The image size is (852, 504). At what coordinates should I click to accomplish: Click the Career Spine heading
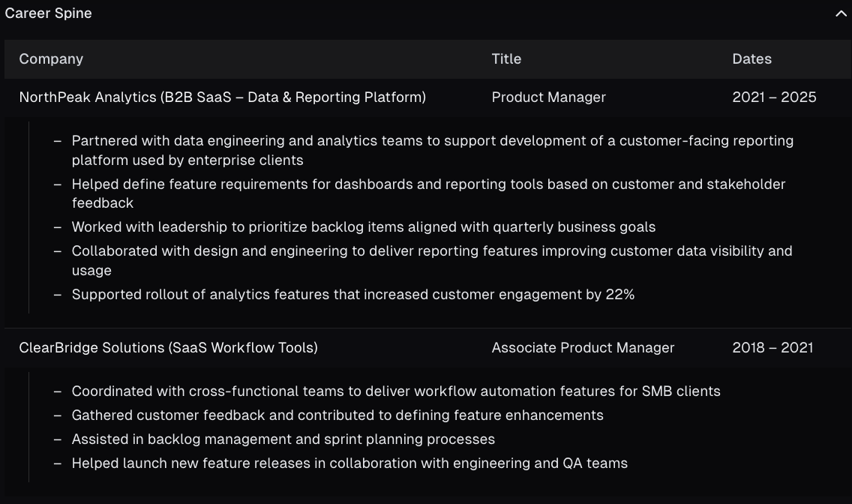(x=48, y=13)
